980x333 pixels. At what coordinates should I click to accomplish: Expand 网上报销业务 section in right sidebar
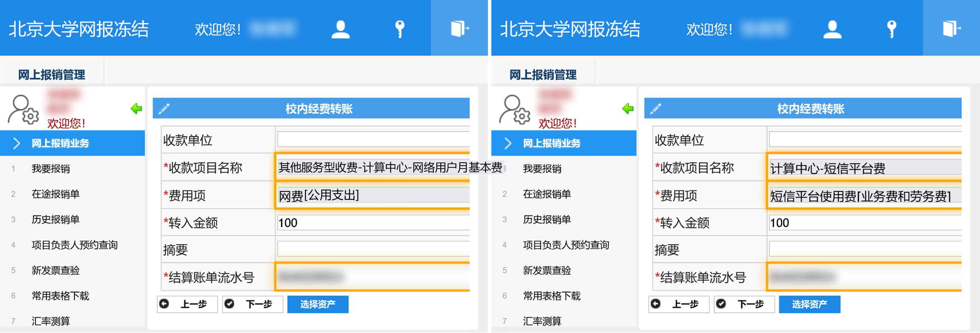(552, 143)
